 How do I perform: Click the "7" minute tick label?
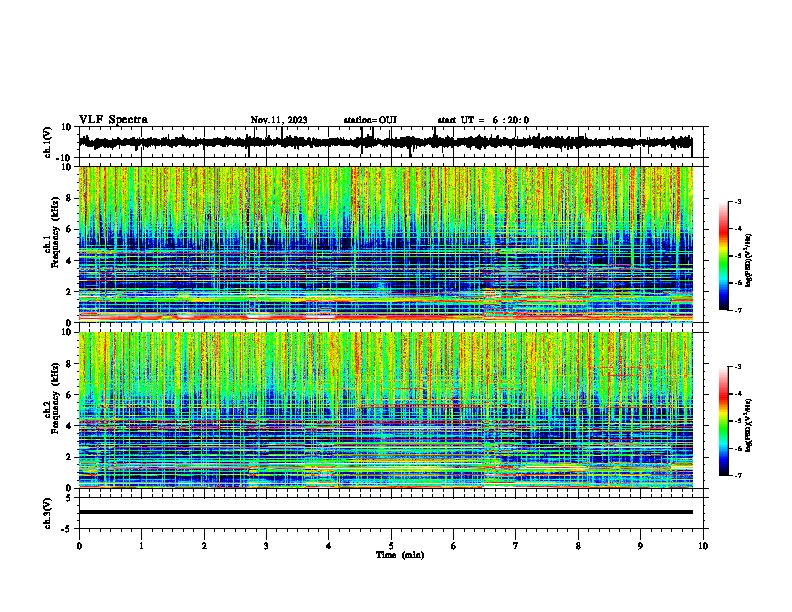coord(516,546)
